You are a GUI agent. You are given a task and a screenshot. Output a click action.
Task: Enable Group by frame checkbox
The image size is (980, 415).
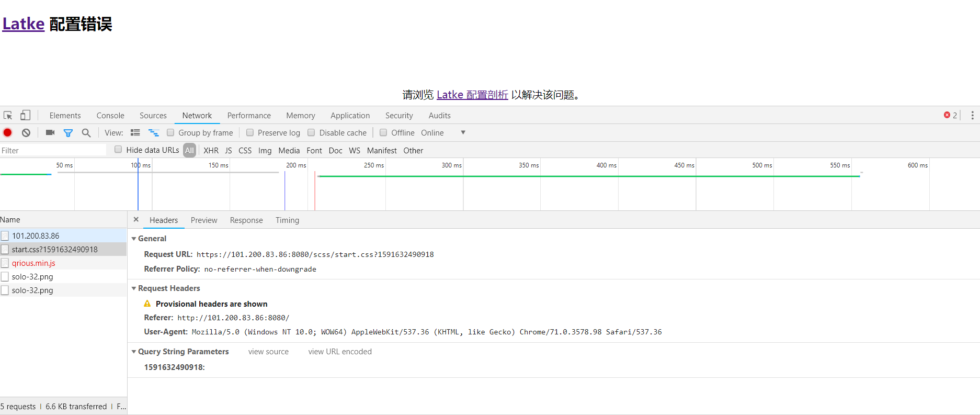pyautogui.click(x=170, y=132)
